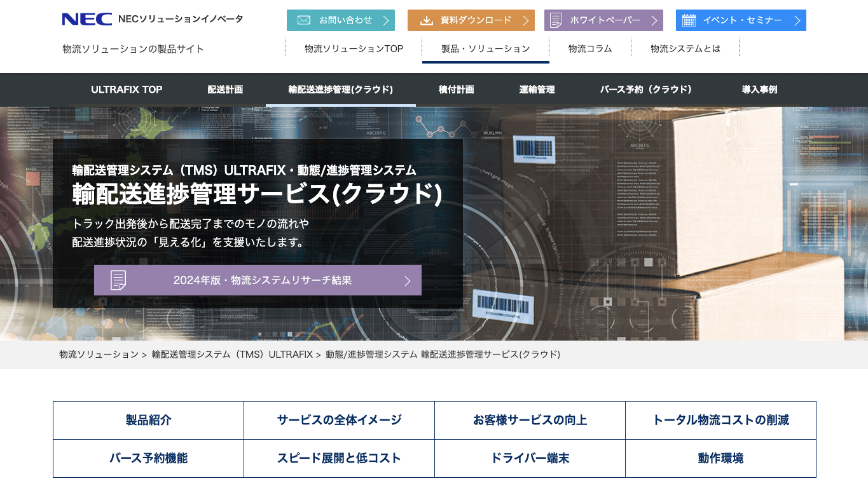The height and width of the screenshot is (488, 868).
Task: Select 配送計画 in the black navigation bar
Action: pos(224,90)
